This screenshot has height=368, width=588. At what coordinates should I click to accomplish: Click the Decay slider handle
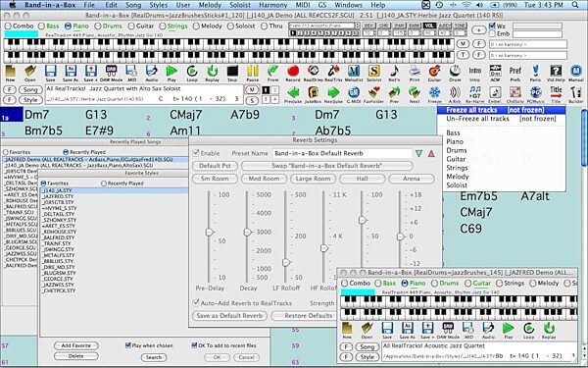click(248, 232)
